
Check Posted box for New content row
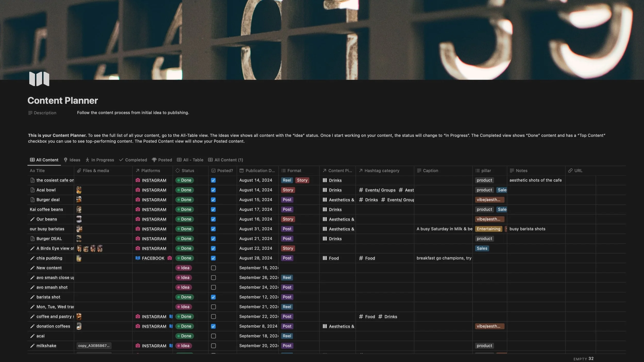tap(213, 268)
